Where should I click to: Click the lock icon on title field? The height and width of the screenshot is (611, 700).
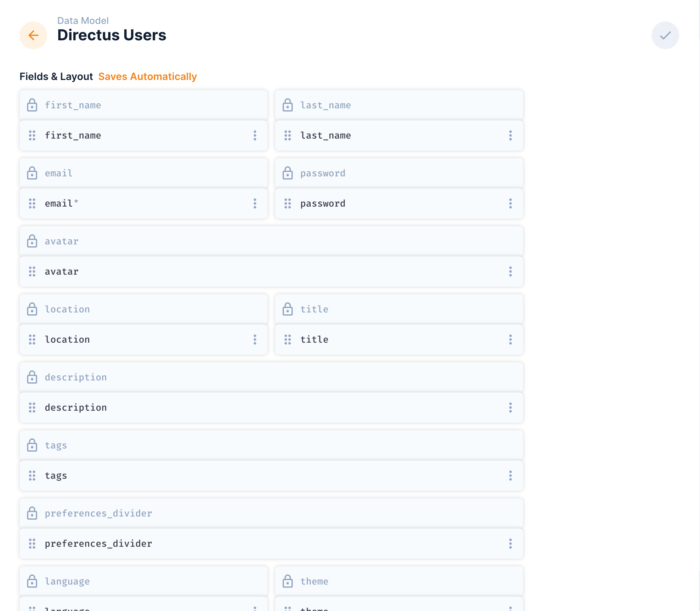coord(287,309)
